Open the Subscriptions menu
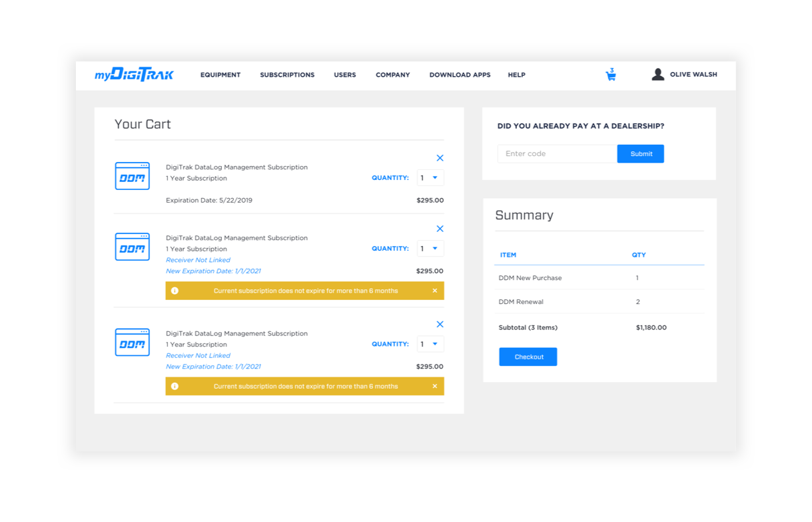The height and width of the screenshot is (522, 812). tap(287, 75)
